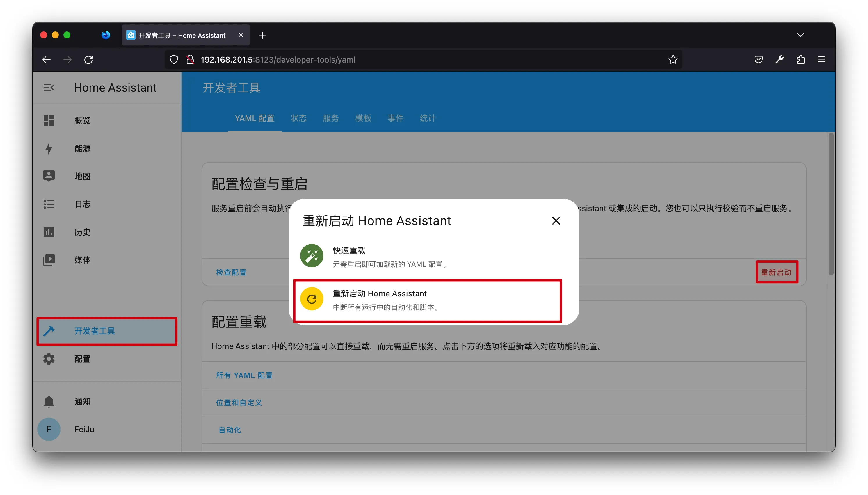The width and height of the screenshot is (868, 495).
Task: Open the 媒体 media sidebar item
Action: click(82, 260)
